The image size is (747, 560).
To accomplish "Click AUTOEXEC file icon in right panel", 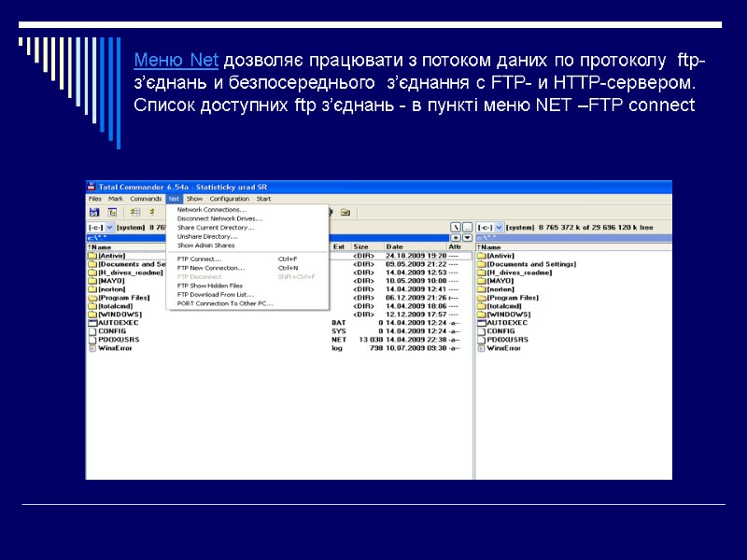I will point(481,323).
